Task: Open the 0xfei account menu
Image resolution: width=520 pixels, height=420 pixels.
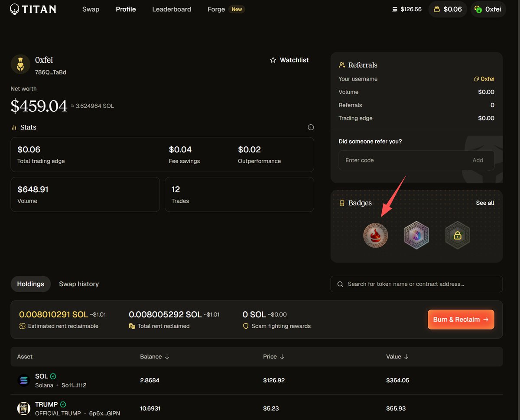Action: pyautogui.click(x=488, y=9)
